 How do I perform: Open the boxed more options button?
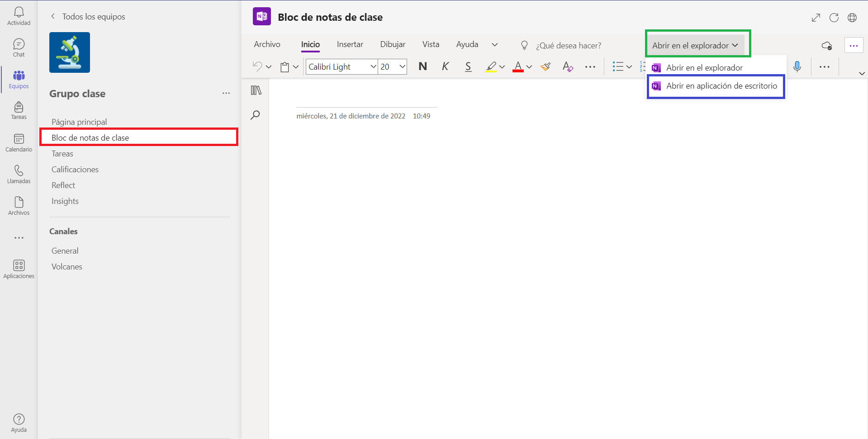point(854,46)
